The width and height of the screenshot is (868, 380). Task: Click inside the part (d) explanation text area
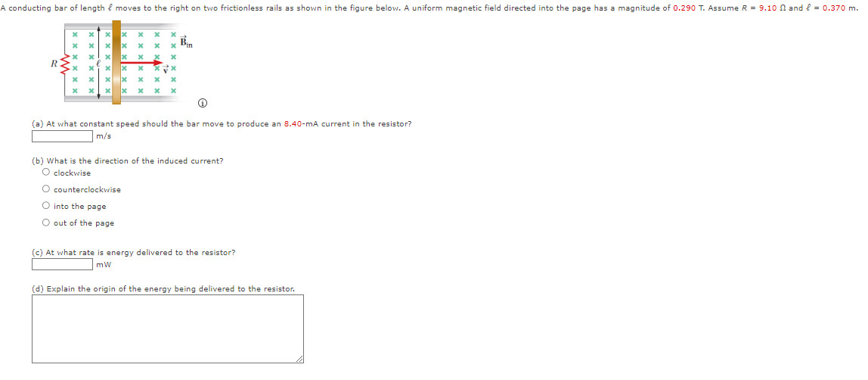168,329
